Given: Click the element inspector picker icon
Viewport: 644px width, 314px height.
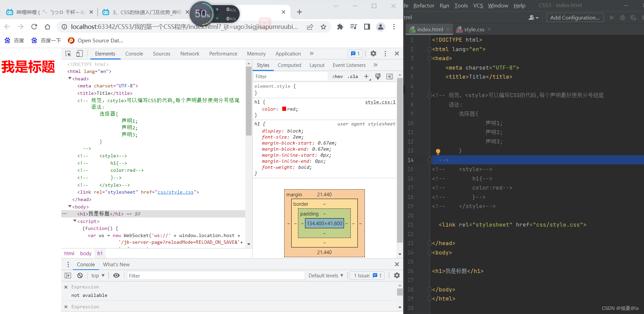Looking at the screenshot, I should click(x=68, y=53).
